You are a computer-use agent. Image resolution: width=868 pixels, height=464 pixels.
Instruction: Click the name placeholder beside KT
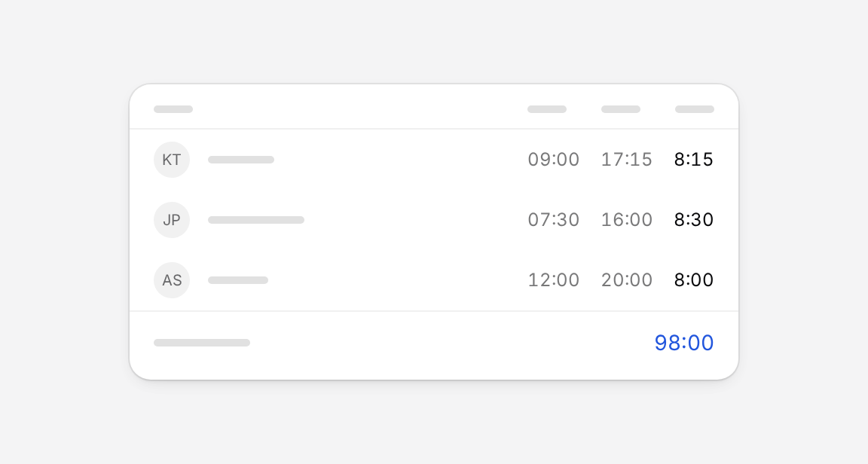[x=241, y=160]
